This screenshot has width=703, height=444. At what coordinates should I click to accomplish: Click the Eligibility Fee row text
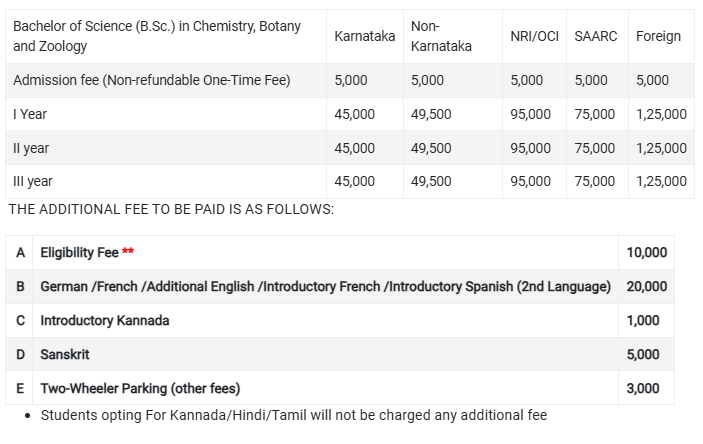pos(79,253)
